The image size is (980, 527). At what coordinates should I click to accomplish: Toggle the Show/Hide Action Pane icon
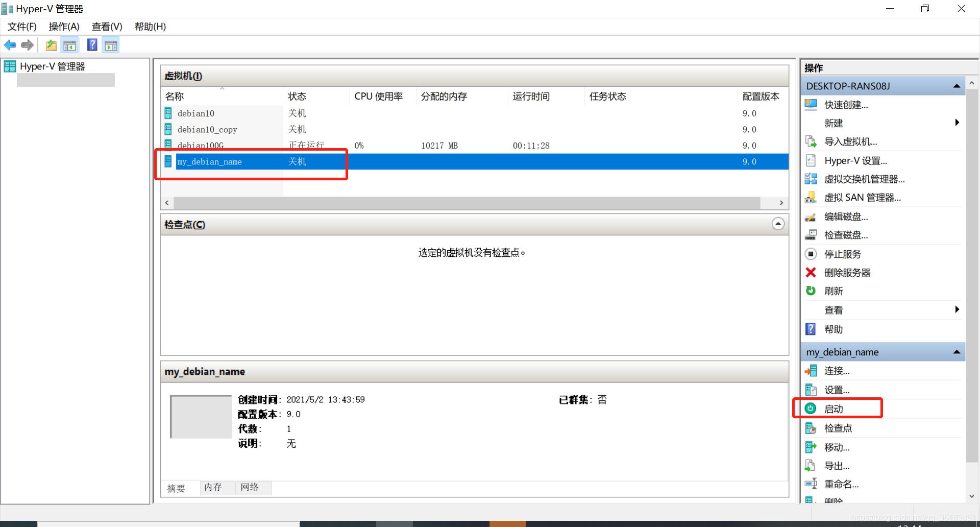pyautogui.click(x=111, y=45)
